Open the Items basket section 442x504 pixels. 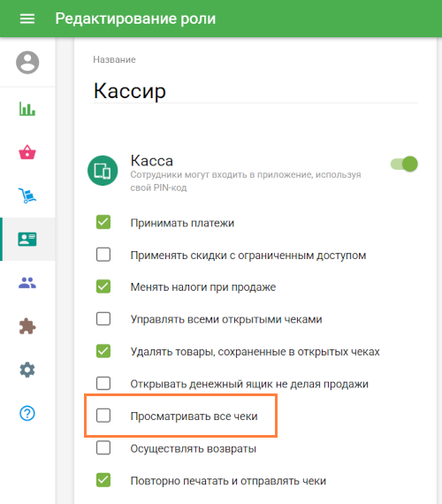coord(27,152)
